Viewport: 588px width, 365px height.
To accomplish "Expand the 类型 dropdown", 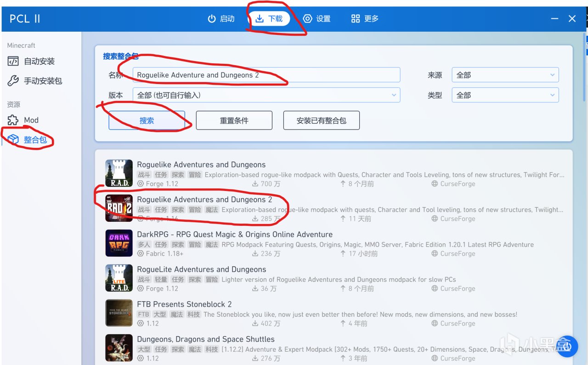I will (x=505, y=95).
